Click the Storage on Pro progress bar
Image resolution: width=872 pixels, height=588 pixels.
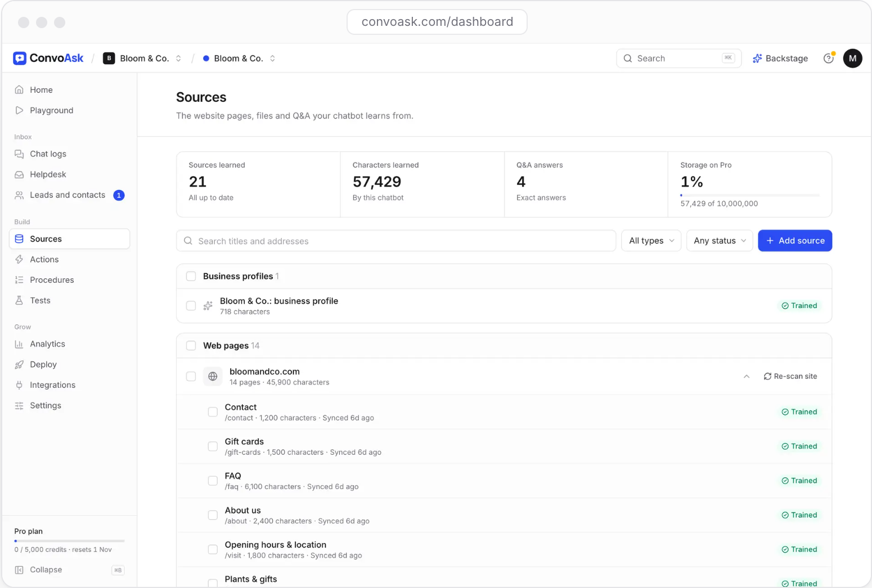750,195
